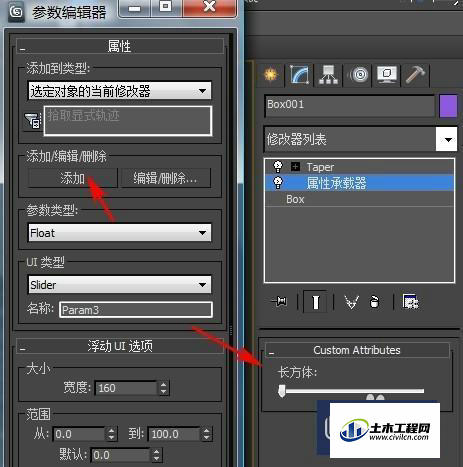Open Configure Modifier Sets icon

pos(410,302)
